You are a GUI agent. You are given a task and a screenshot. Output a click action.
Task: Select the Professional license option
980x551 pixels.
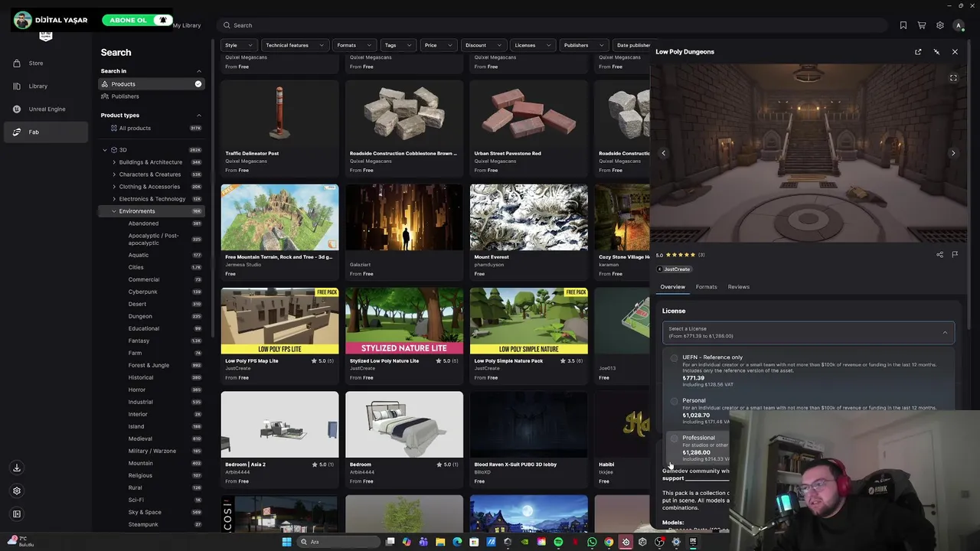tap(697, 448)
